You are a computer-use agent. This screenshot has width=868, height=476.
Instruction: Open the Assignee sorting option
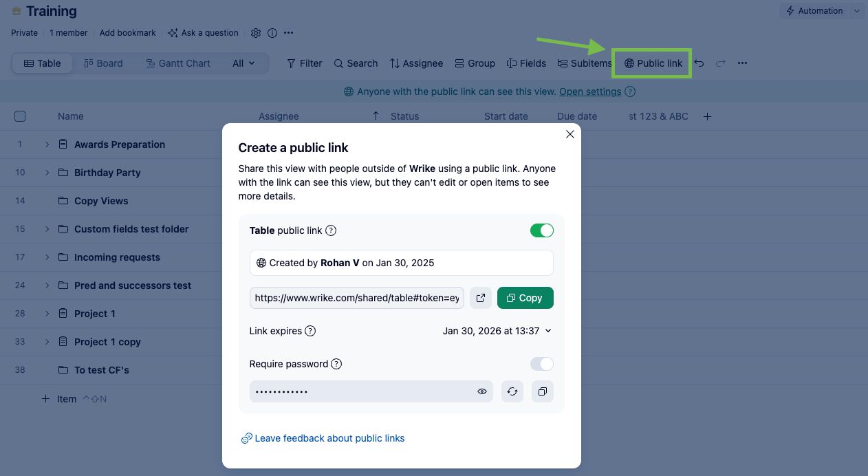pyautogui.click(x=416, y=63)
